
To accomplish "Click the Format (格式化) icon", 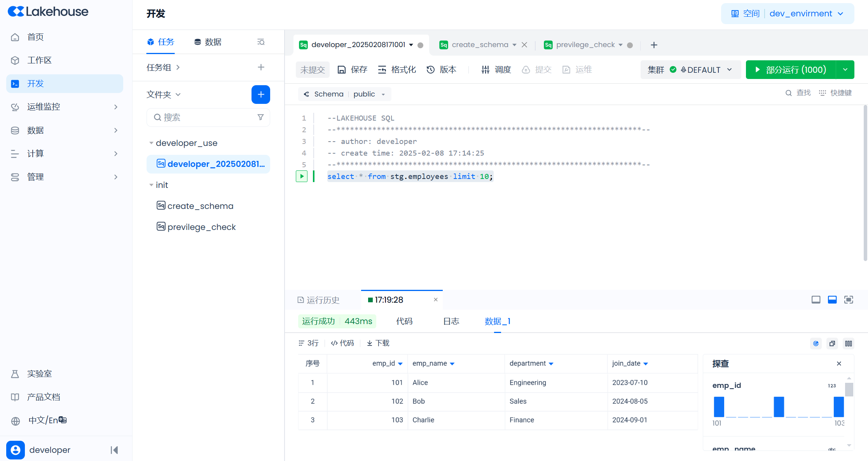I will [x=382, y=70].
